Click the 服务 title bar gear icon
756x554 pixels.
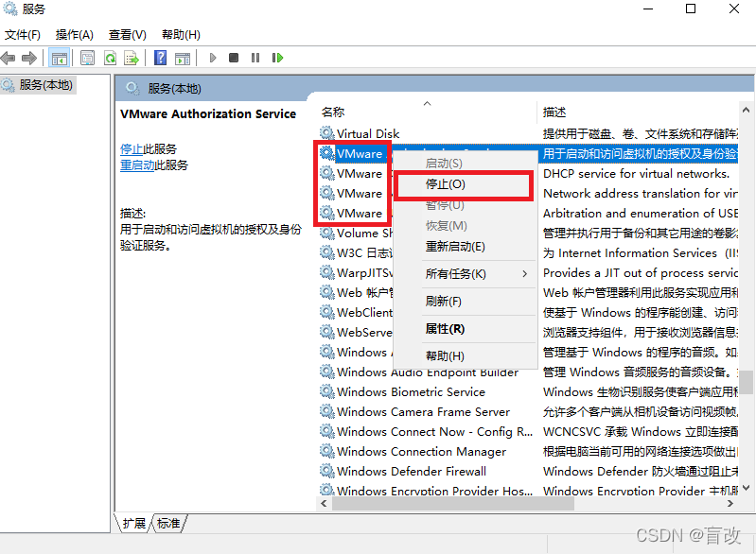point(9,9)
